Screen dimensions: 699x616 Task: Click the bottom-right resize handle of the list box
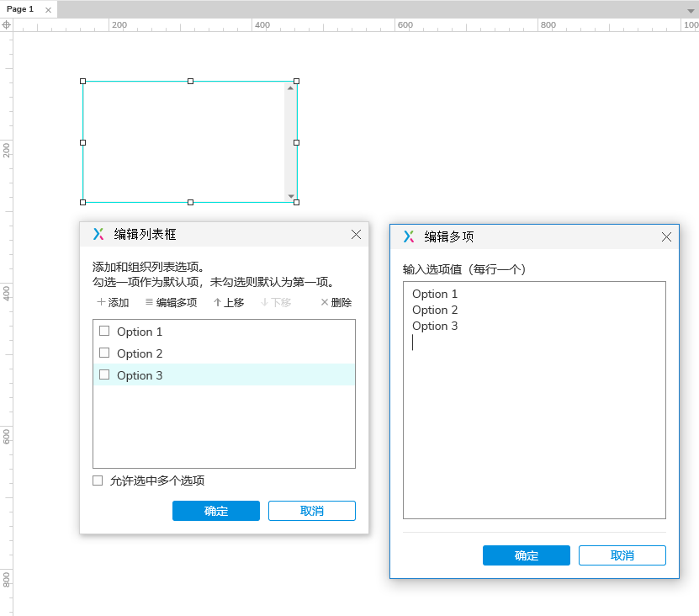coord(296,203)
